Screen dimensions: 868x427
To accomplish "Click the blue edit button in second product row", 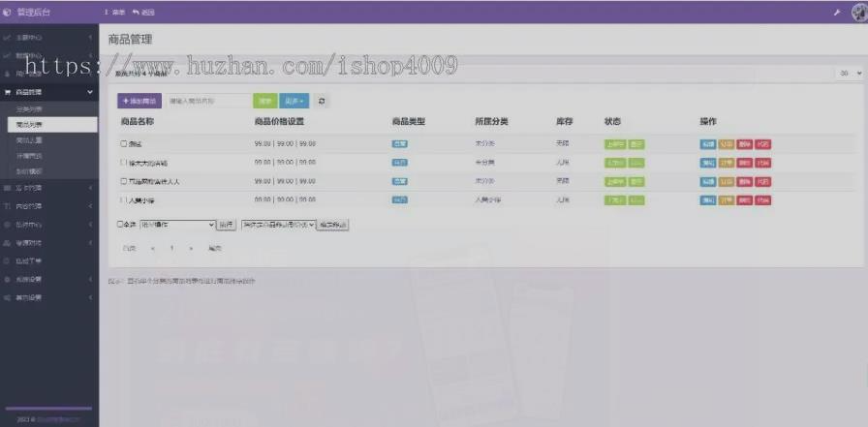I will [707, 163].
